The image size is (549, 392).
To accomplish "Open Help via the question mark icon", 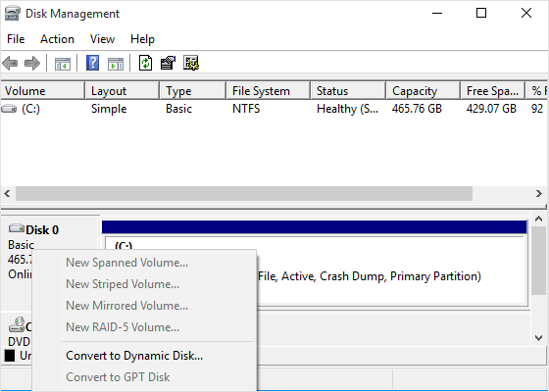I will tap(92, 64).
